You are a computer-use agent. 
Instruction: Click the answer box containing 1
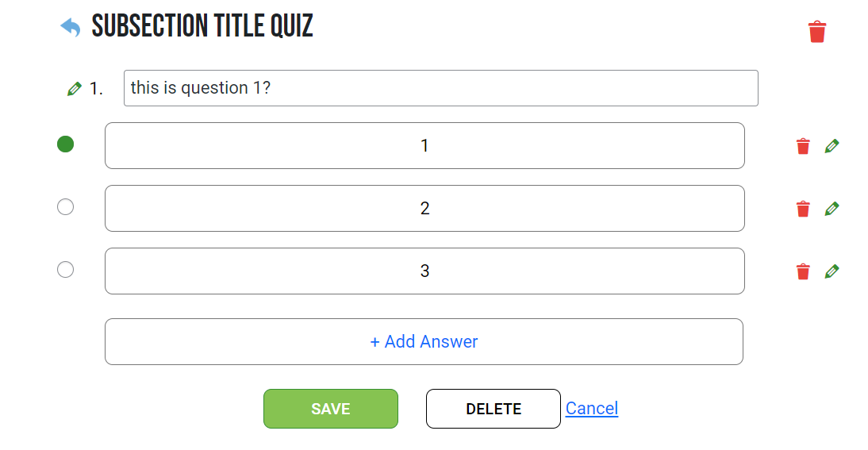pyautogui.click(x=424, y=146)
